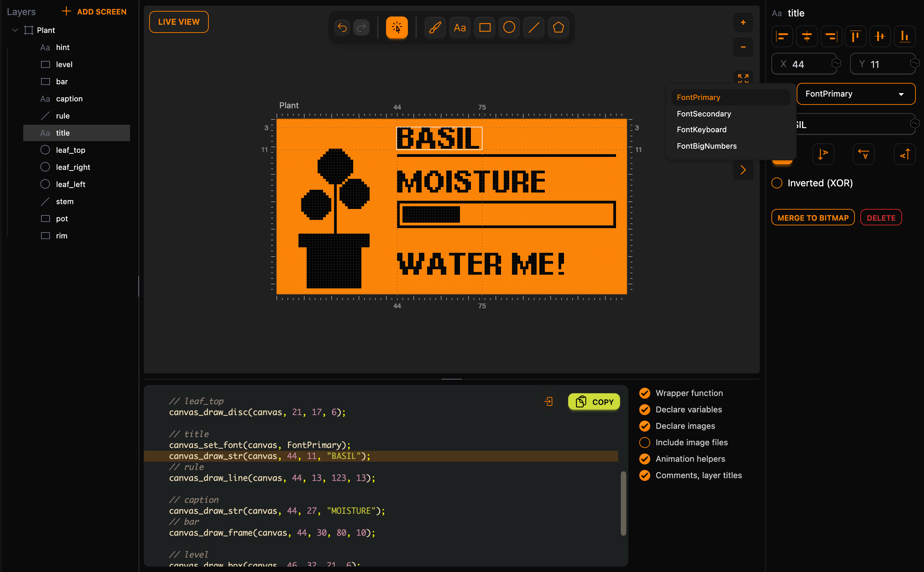Open variable binding for text field
Screen dimensions: 924x572
pyautogui.click(x=914, y=123)
